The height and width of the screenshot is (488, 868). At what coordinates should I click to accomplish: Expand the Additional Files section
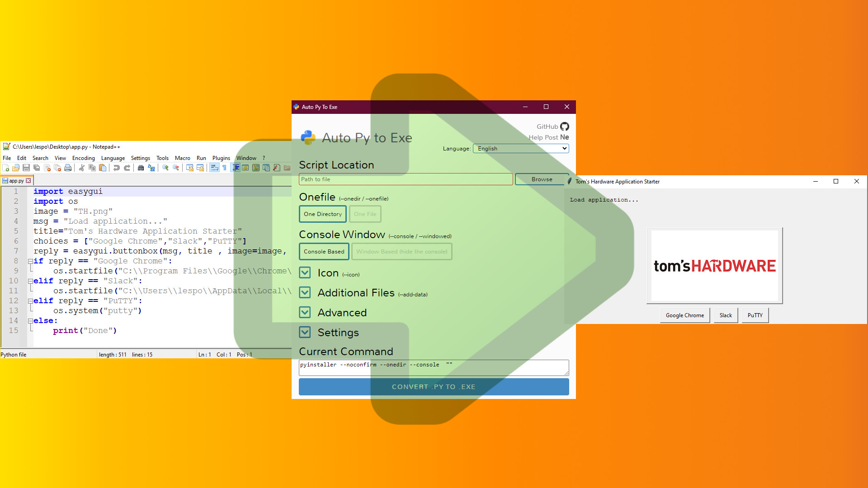pyautogui.click(x=306, y=292)
